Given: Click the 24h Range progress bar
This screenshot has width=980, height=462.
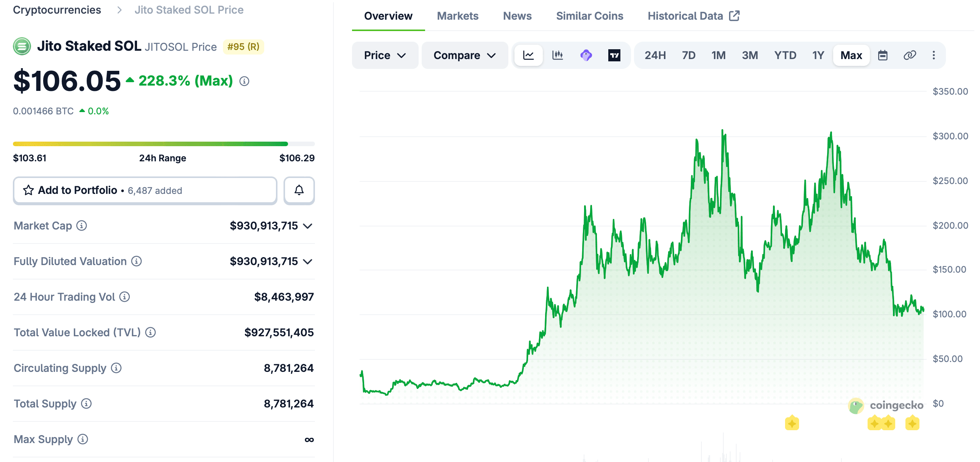Looking at the screenshot, I should tap(164, 144).
